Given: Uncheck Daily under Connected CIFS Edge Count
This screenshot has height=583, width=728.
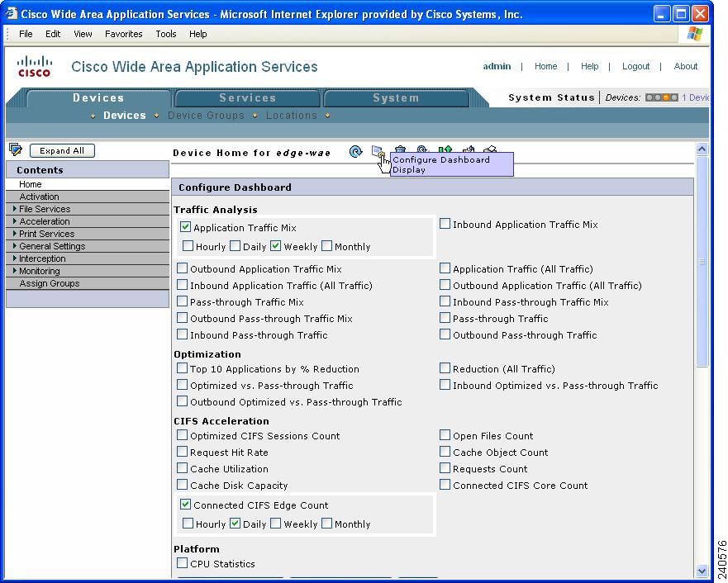Looking at the screenshot, I should (x=235, y=524).
